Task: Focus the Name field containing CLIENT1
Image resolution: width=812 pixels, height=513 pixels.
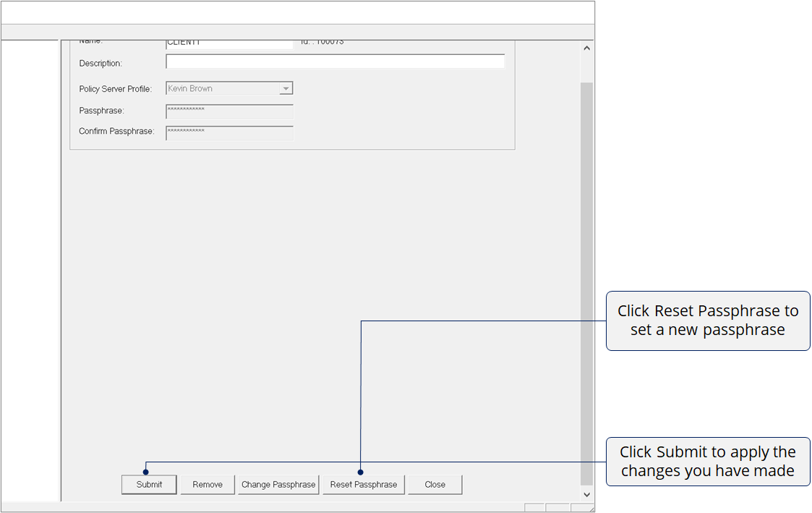Action: point(228,43)
